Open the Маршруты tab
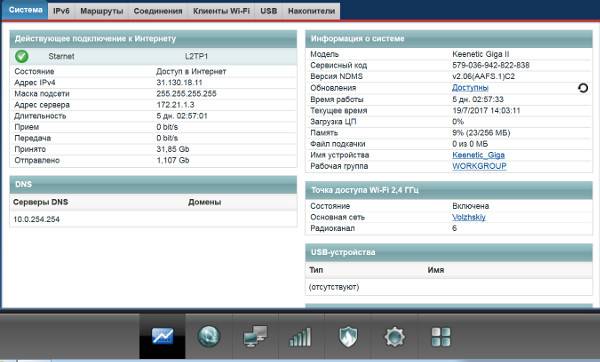The height and width of the screenshot is (362, 600). (x=102, y=11)
